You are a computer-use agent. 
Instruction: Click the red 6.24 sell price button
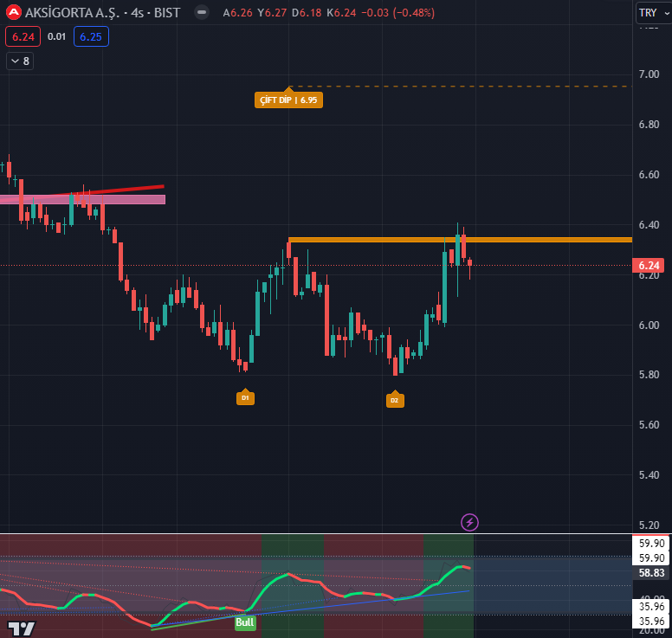click(23, 37)
